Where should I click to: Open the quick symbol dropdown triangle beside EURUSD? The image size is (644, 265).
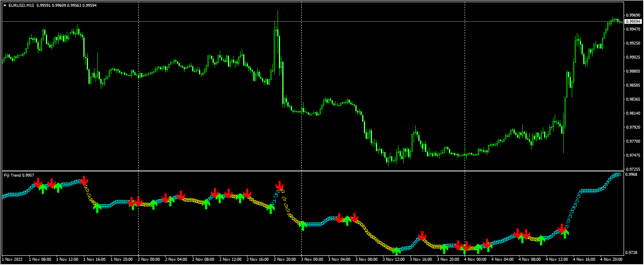click(x=5, y=6)
